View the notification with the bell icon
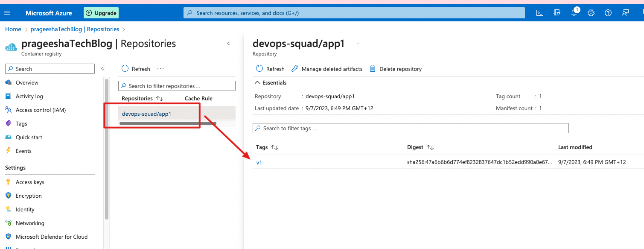The image size is (644, 249). pyautogui.click(x=574, y=13)
